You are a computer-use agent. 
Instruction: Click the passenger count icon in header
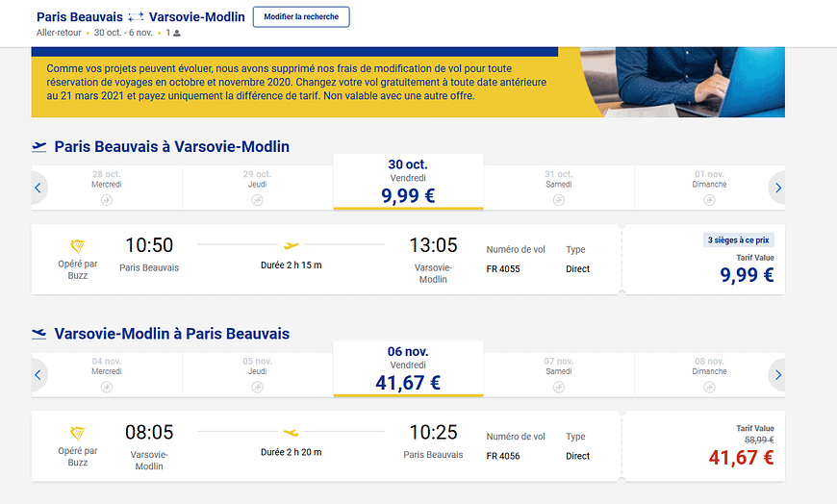pos(177,33)
